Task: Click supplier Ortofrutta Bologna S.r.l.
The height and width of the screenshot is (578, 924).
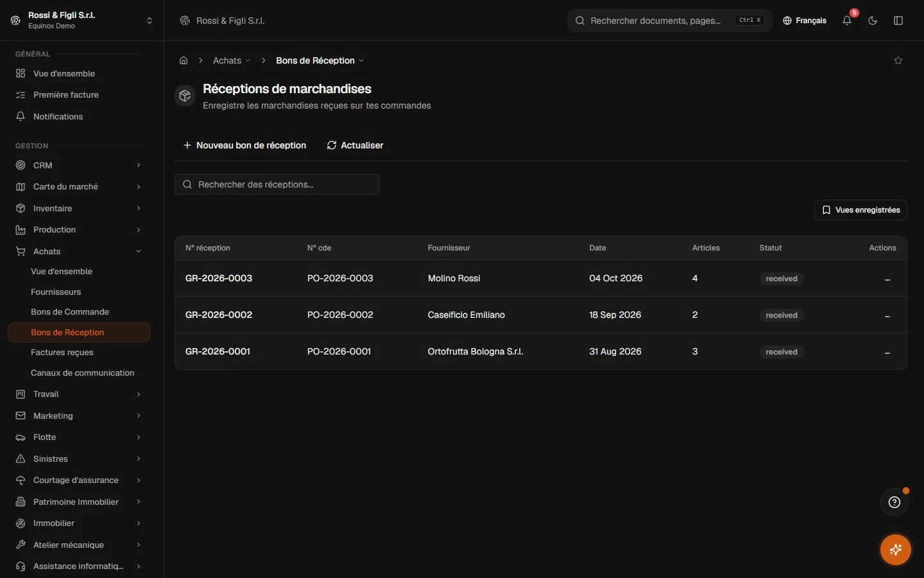Action: pos(475,351)
